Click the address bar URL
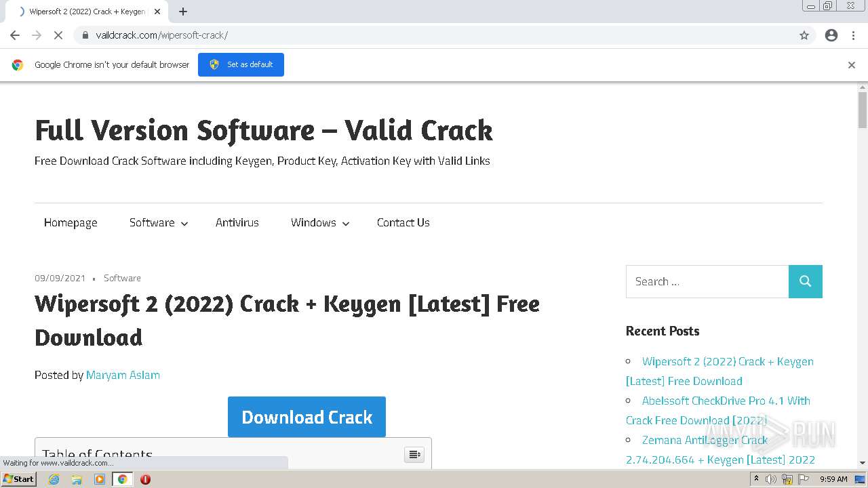Viewport: 868px width, 488px height. [x=161, y=35]
